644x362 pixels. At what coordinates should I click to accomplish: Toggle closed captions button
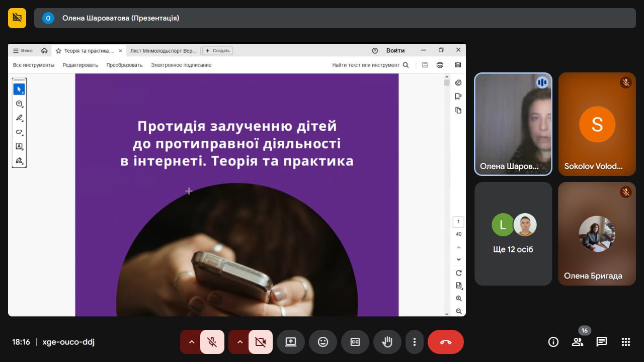355,342
